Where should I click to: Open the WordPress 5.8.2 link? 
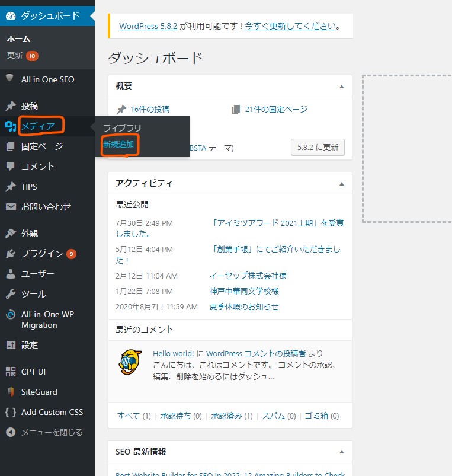(148, 26)
